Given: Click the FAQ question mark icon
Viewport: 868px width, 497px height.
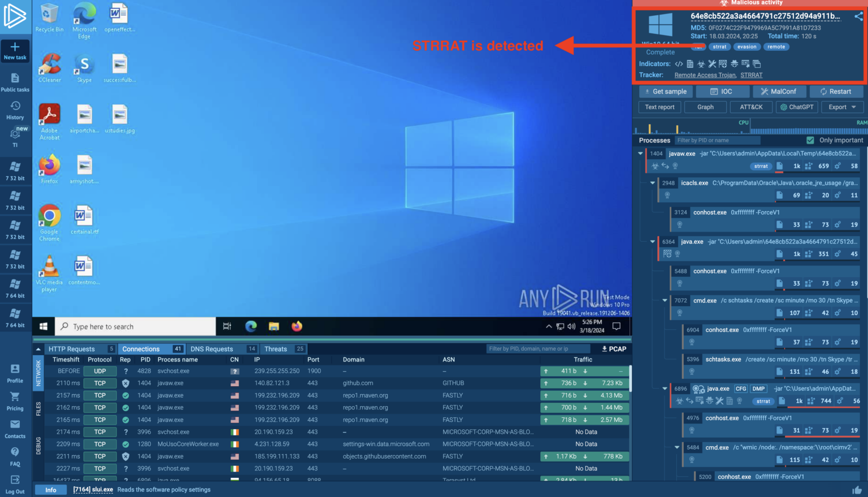Looking at the screenshot, I should [15, 452].
